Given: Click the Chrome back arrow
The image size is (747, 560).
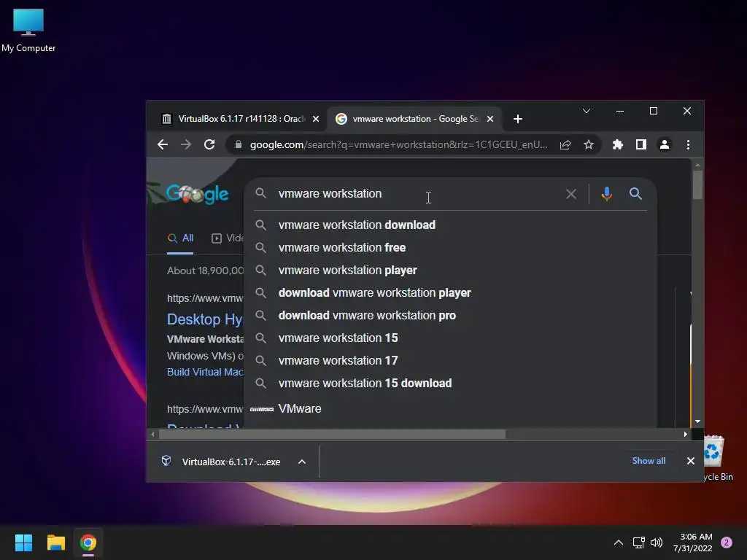Looking at the screenshot, I should click(163, 145).
